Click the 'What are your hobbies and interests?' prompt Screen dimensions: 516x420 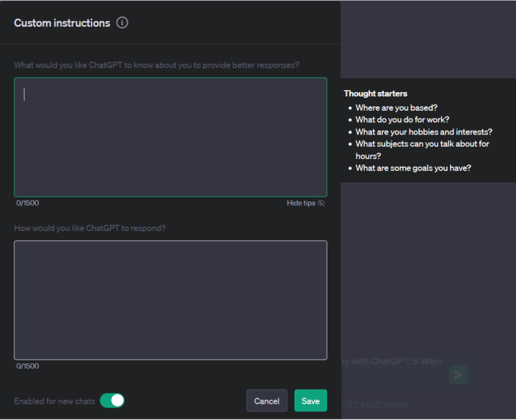point(424,132)
